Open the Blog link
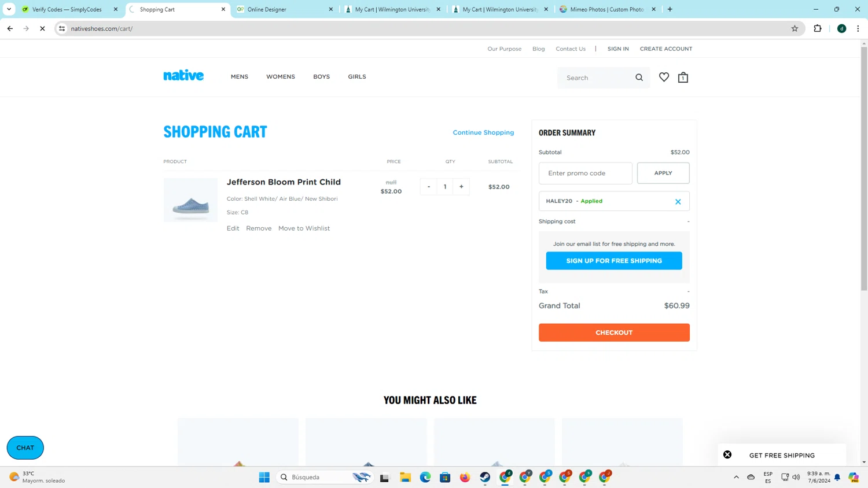This screenshot has width=868, height=488. (x=539, y=49)
